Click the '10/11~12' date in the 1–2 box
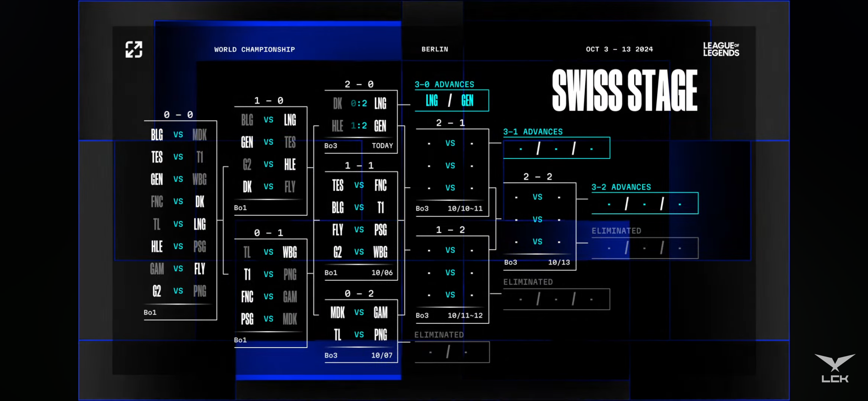This screenshot has width=868, height=401. (465, 315)
